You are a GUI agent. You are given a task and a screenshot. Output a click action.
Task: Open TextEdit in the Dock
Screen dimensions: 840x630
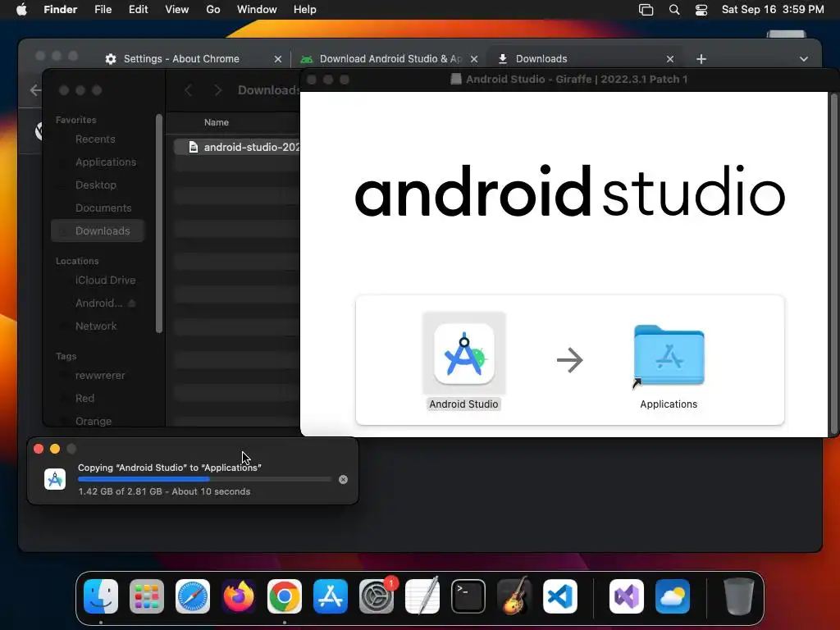pyautogui.click(x=422, y=596)
